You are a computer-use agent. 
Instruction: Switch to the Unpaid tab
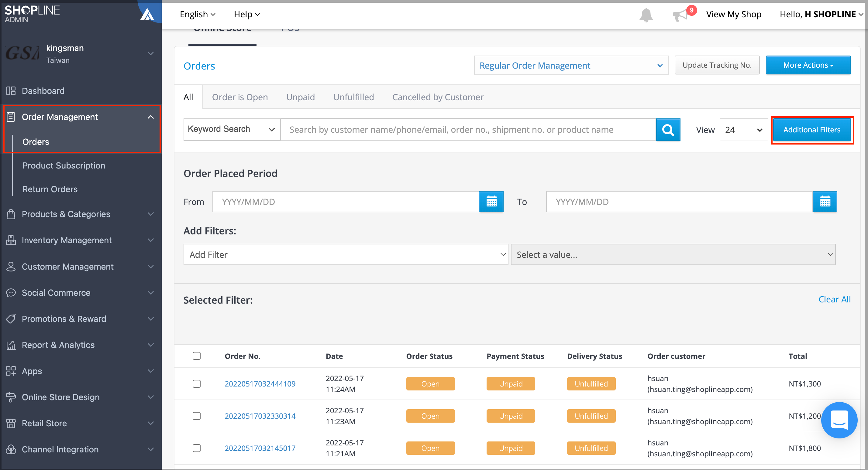coord(301,97)
